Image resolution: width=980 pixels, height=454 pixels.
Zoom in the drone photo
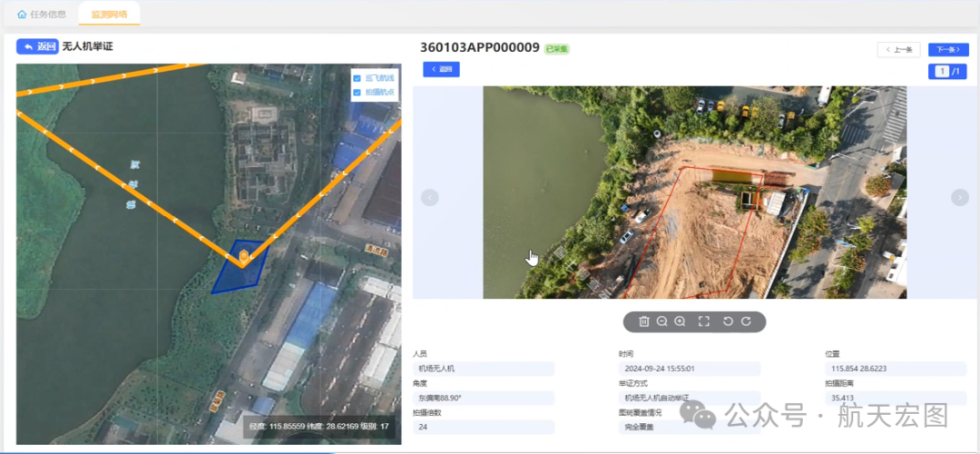680,321
